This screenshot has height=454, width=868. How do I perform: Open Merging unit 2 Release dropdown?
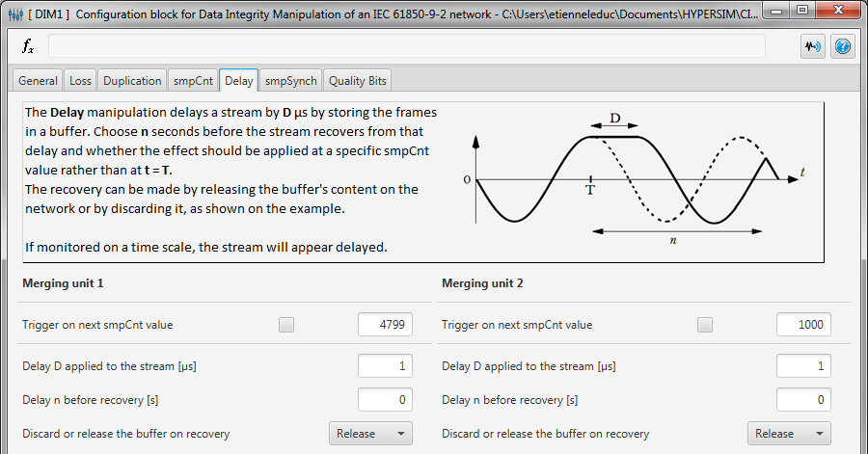[789, 434]
